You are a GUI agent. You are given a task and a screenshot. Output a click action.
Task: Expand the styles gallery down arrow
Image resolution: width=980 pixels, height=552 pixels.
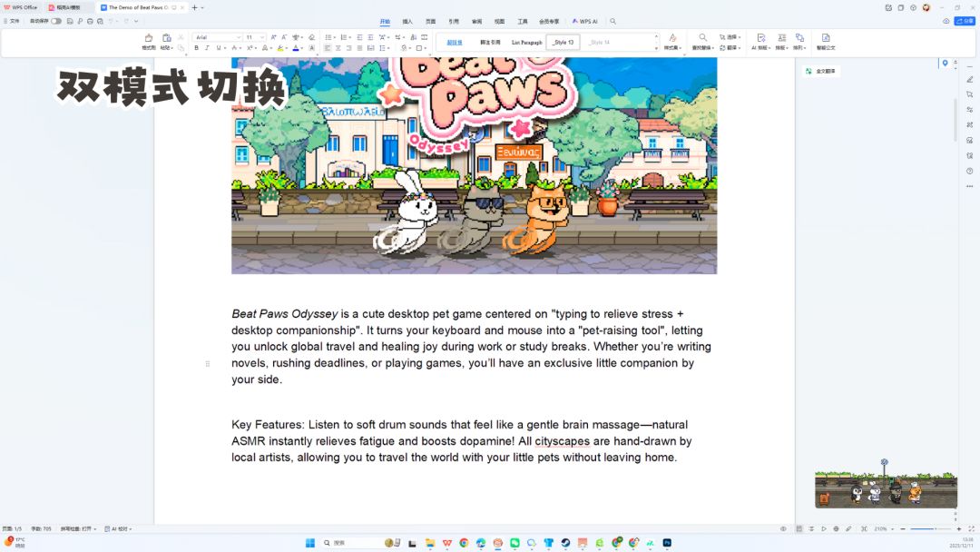[x=656, y=47]
